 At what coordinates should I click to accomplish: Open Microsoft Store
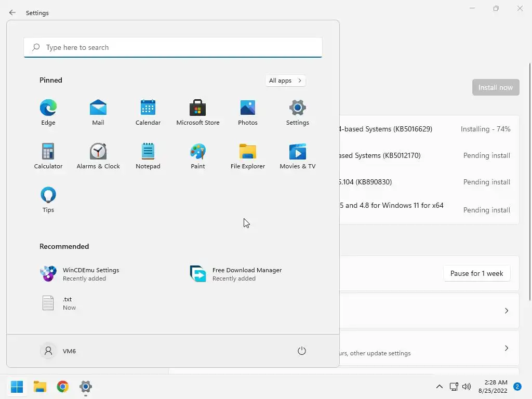[198, 113]
